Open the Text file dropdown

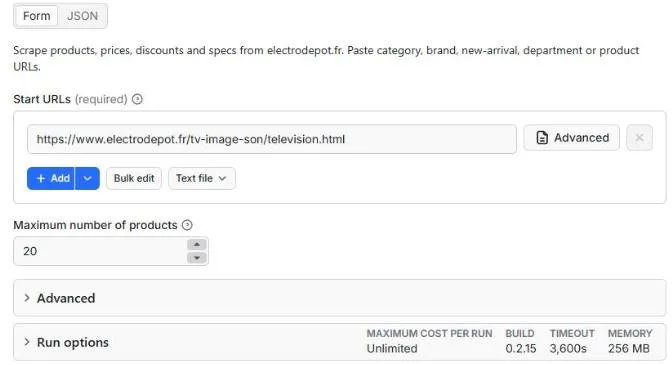coord(201,178)
